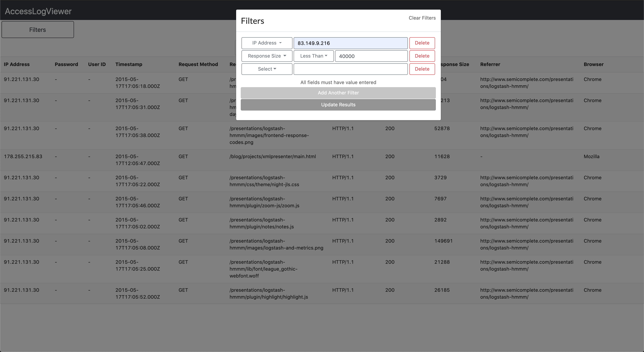Sort by the Browser column header
644x352 pixels.
pos(594,64)
